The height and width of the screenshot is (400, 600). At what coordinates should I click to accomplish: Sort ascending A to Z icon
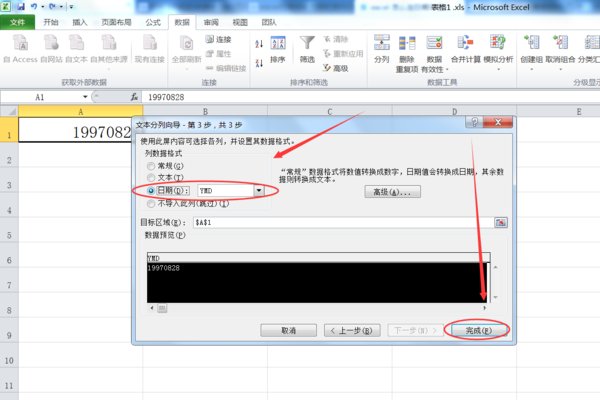tap(259, 44)
